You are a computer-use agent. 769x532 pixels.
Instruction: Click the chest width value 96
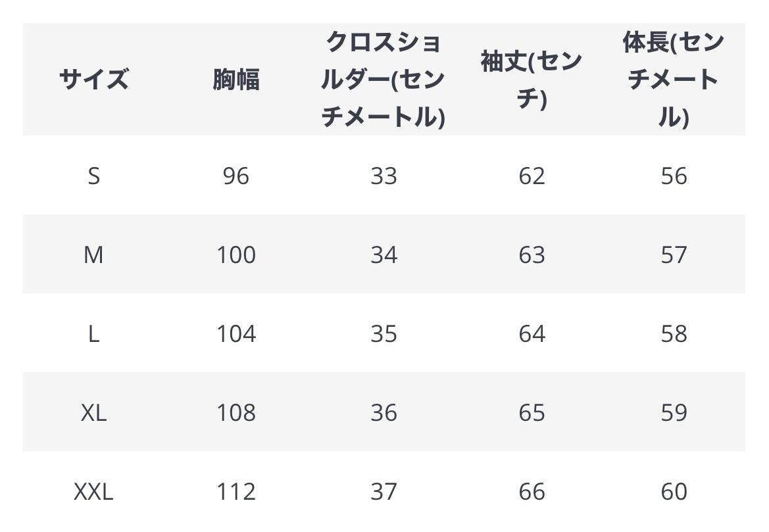[x=236, y=176]
